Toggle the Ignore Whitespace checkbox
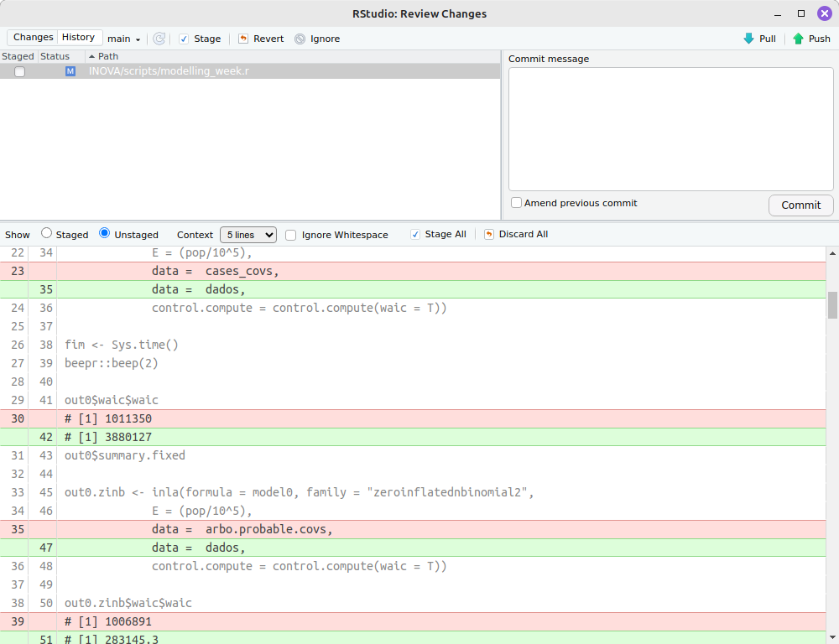Viewport: 839px width, 644px height. pyautogui.click(x=291, y=235)
